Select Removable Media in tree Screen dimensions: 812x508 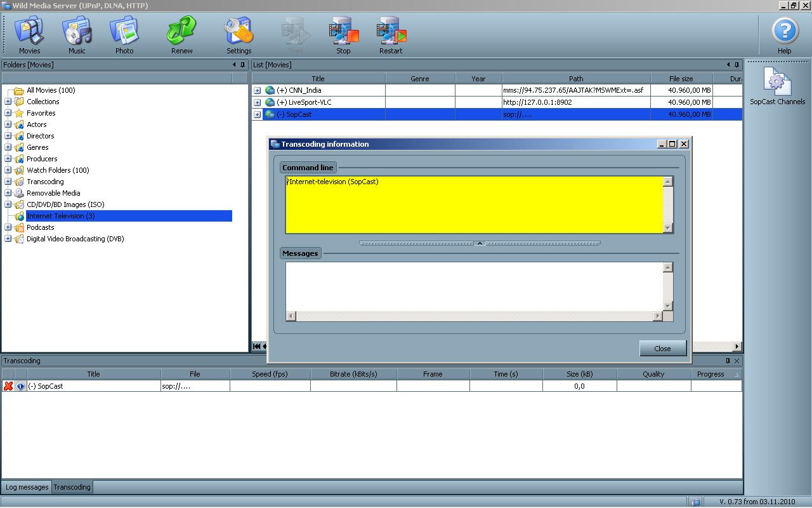click(53, 193)
